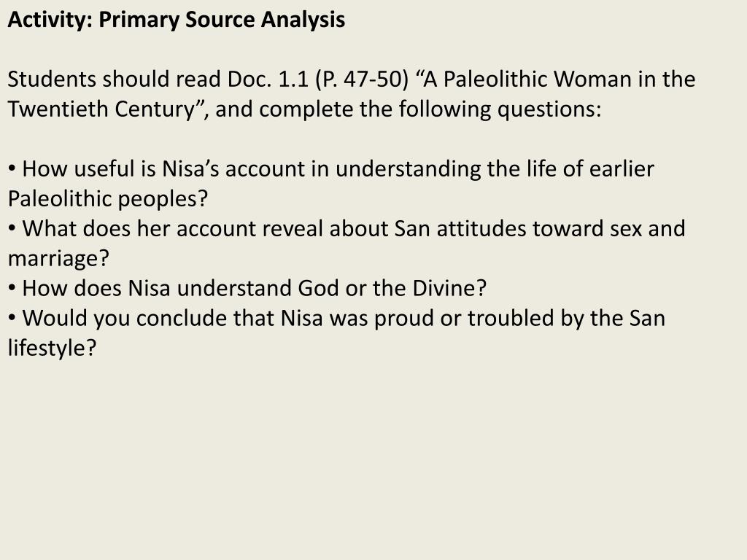Click the bullet before 'What does her account'

[12, 228]
